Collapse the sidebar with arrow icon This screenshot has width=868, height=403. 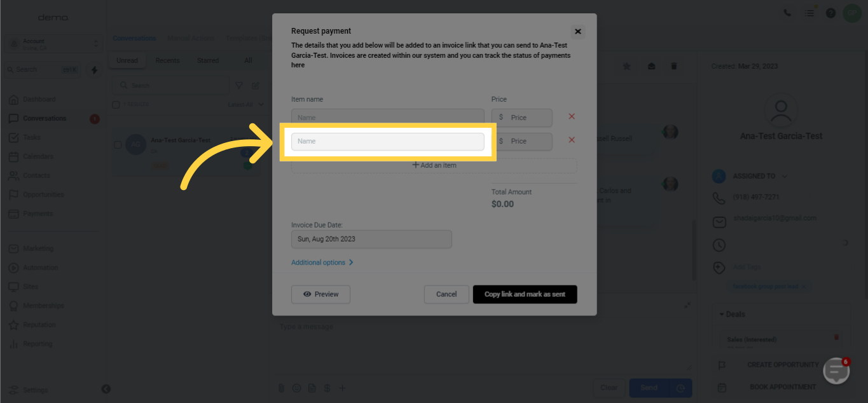(x=106, y=389)
